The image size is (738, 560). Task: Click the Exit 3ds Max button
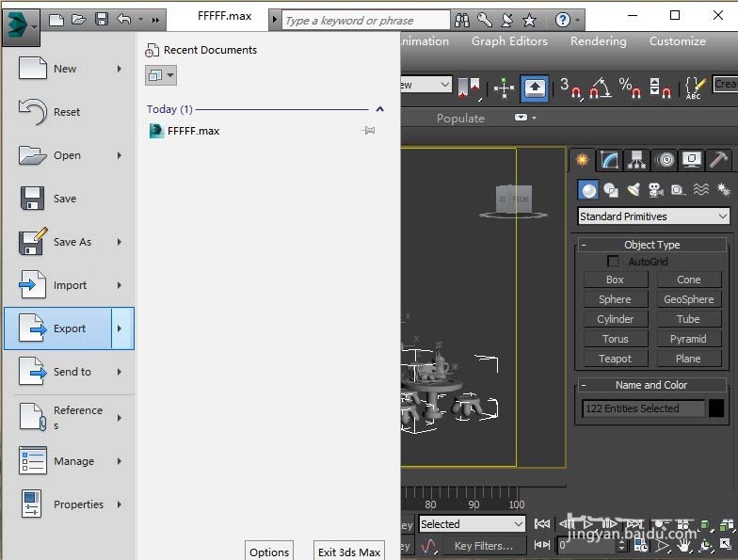point(349,552)
